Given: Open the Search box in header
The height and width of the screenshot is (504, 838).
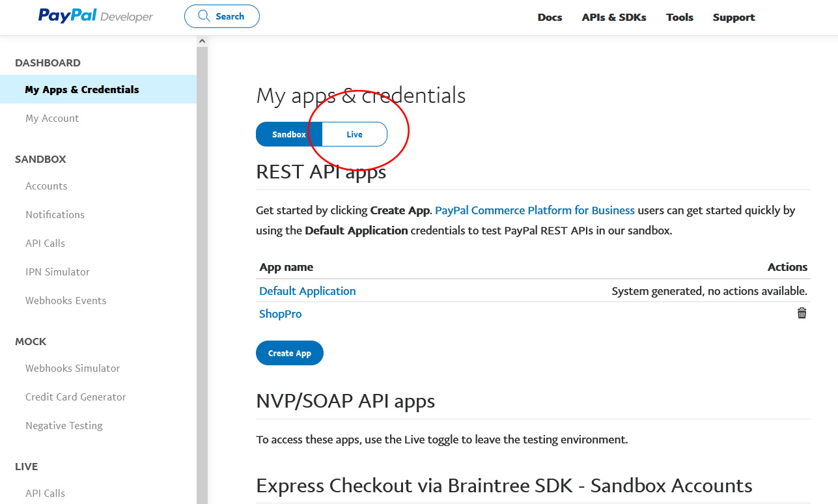Looking at the screenshot, I should tap(222, 16).
